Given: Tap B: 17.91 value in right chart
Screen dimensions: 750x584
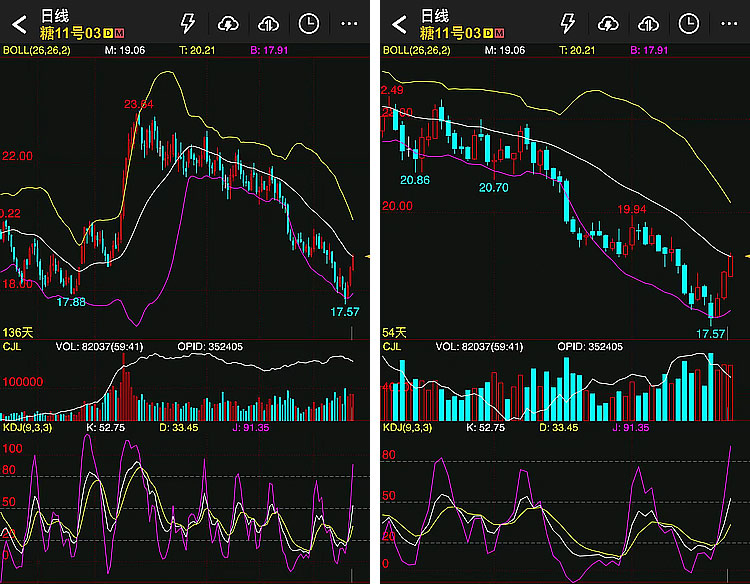Looking at the screenshot, I should point(649,50).
